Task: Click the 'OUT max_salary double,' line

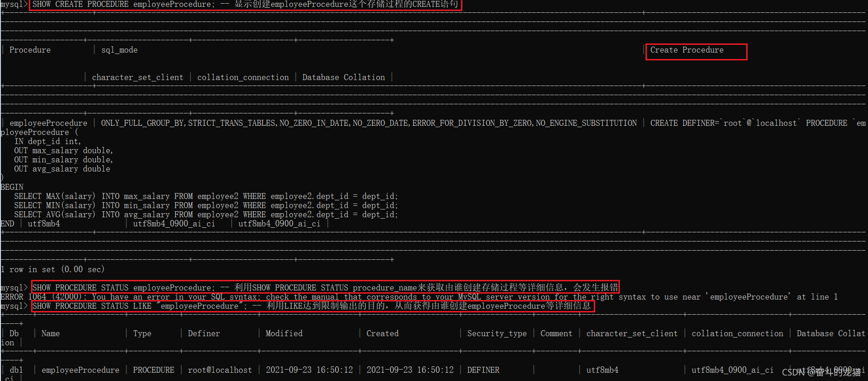Action: point(63,150)
